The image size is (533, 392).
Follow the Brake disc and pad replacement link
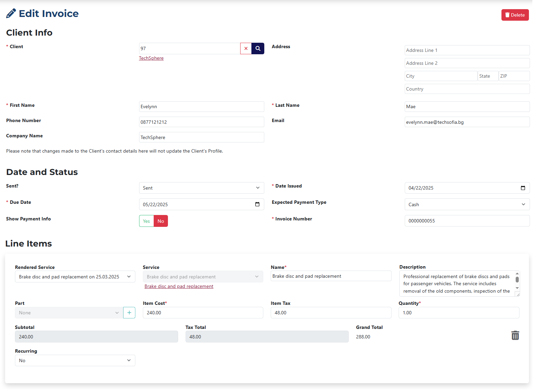(179, 286)
